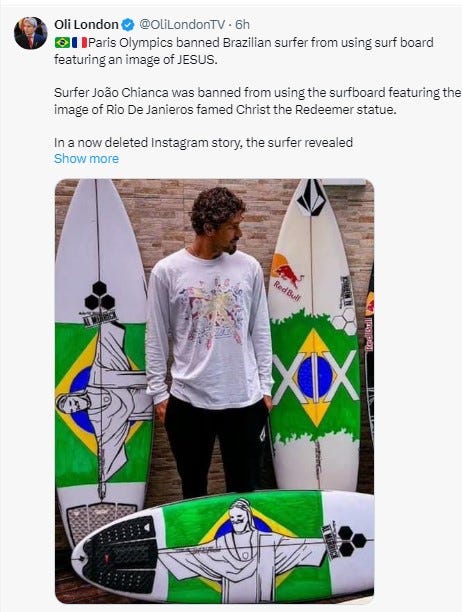
Task: Click the first paragraph about Paris Olympics
Action: [x=244, y=51]
